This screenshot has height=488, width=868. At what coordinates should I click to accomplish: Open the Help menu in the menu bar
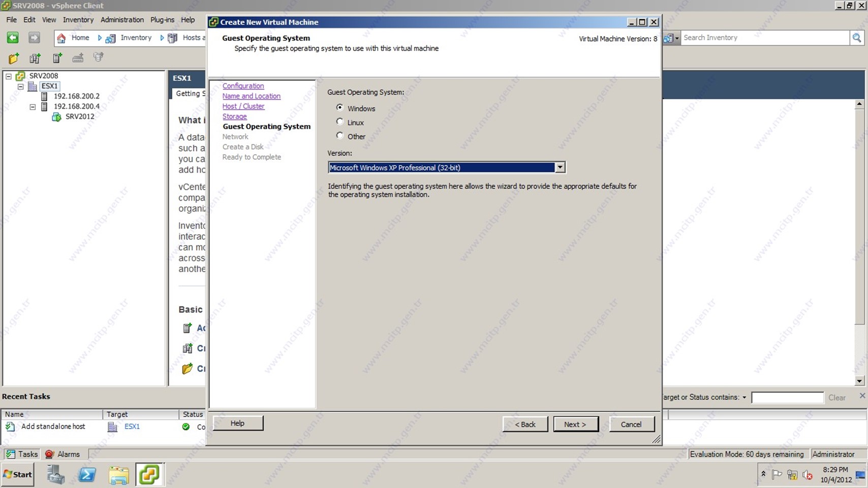(188, 20)
